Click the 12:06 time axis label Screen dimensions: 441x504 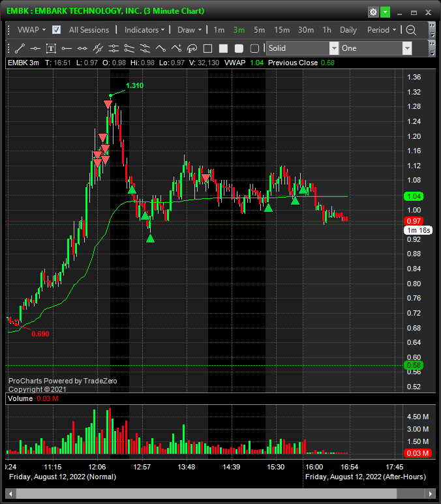97,467
